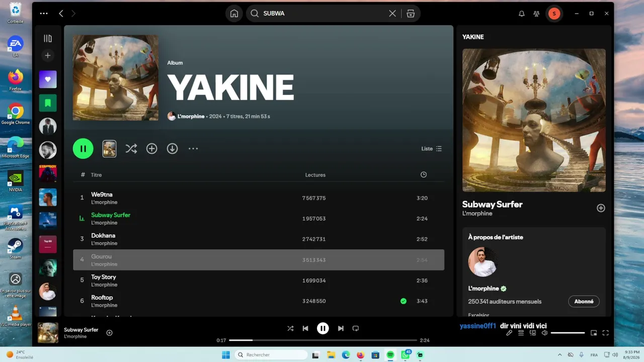Open the three-dot app menu at top left
The width and height of the screenshot is (644, 362).
(44, 14)
